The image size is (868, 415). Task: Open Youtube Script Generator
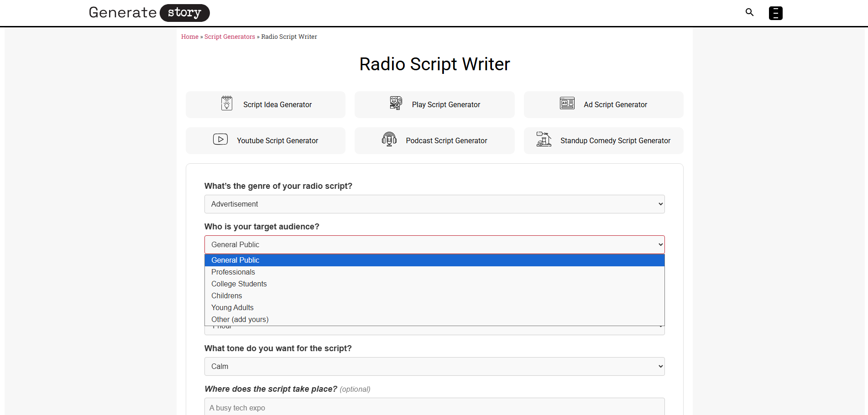[x=266, y=140]
